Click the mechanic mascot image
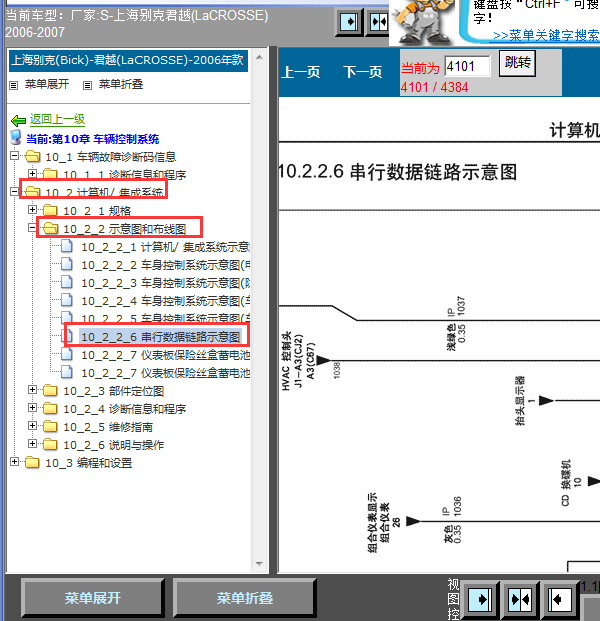 [x=422, y=22]
